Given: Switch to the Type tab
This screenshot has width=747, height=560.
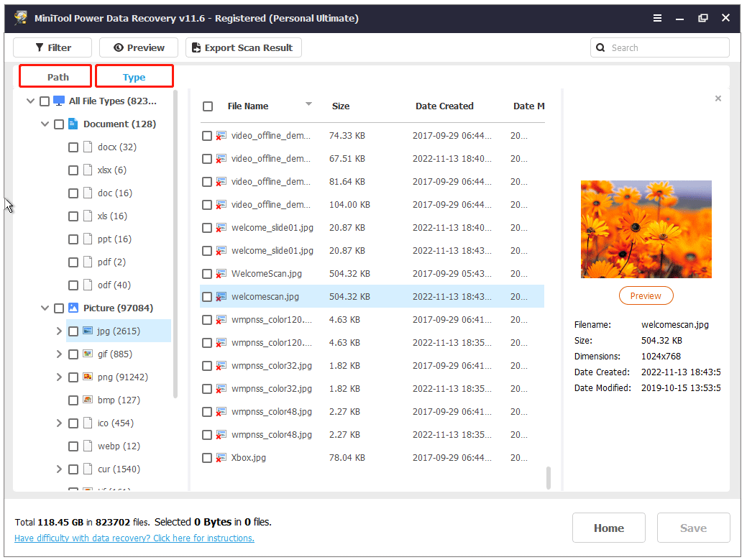Looking at the screenshot, I should point(134,75).
